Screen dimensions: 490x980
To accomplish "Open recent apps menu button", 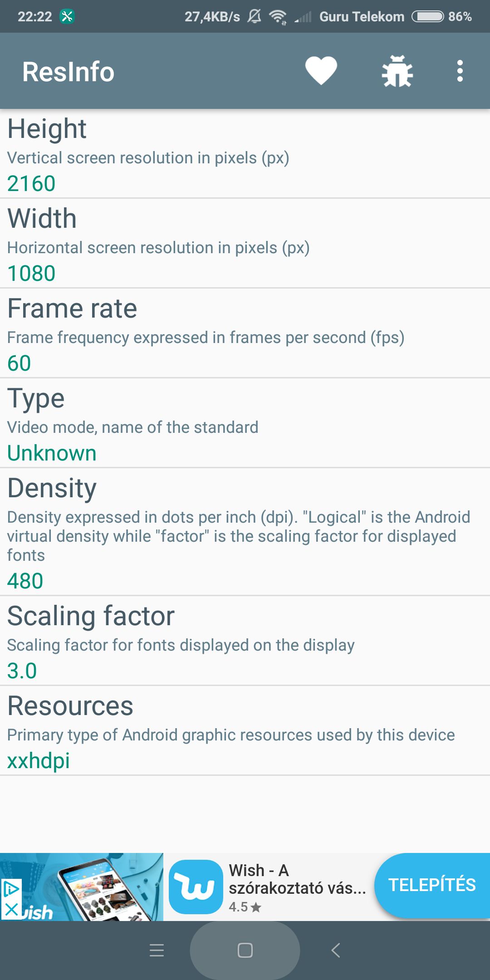I will (157, 950).
